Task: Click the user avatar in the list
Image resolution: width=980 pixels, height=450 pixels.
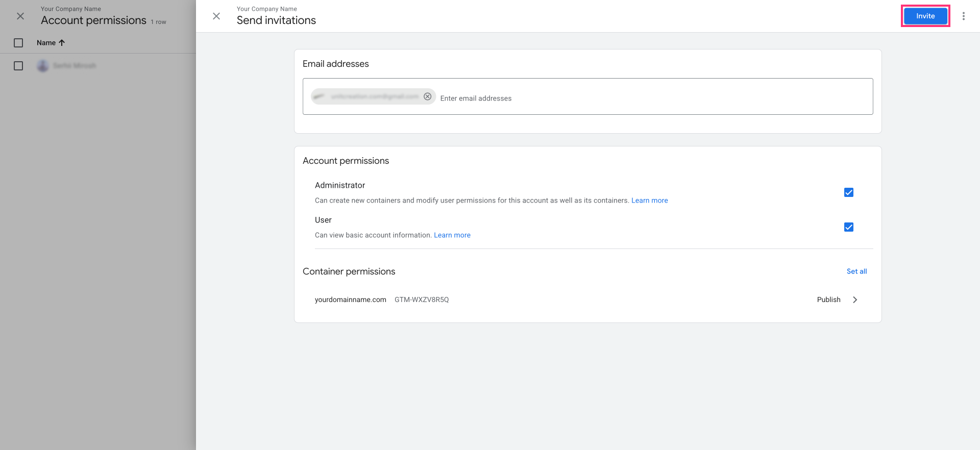Action: 43,66
